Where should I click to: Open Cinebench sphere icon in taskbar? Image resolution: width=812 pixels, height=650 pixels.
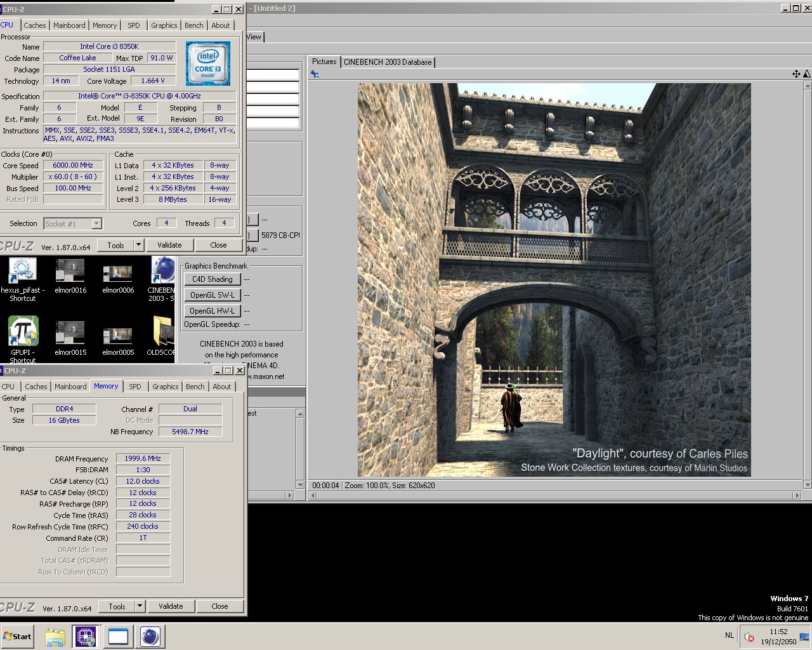pos(150,637)
